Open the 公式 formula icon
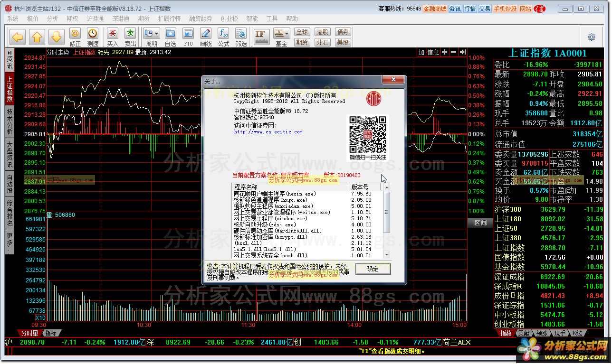The image size is (612, 364). click(x=223, y=37)
